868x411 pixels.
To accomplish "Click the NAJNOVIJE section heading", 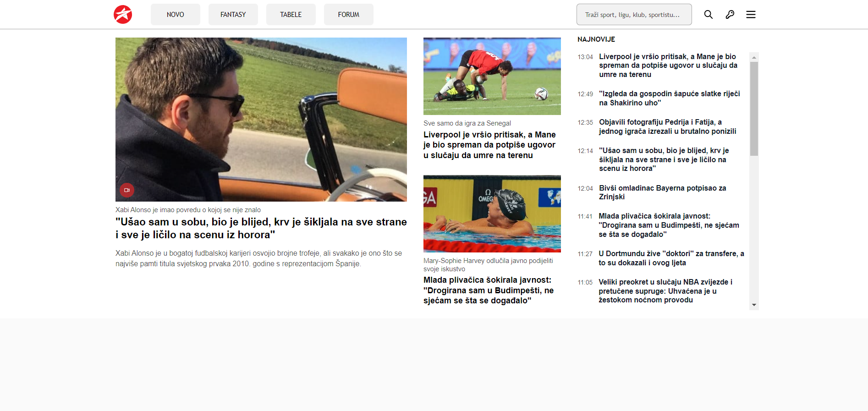I will click(x=596, y=39).
